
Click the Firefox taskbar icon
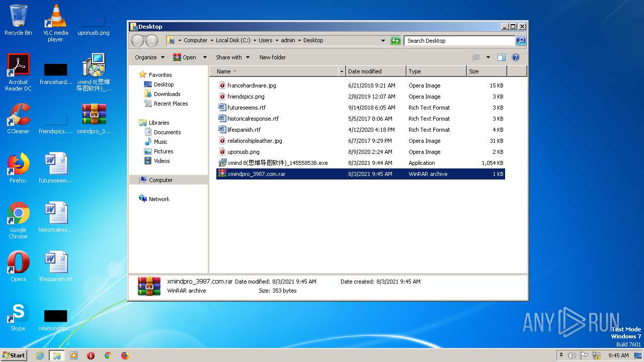click(125, 355)
